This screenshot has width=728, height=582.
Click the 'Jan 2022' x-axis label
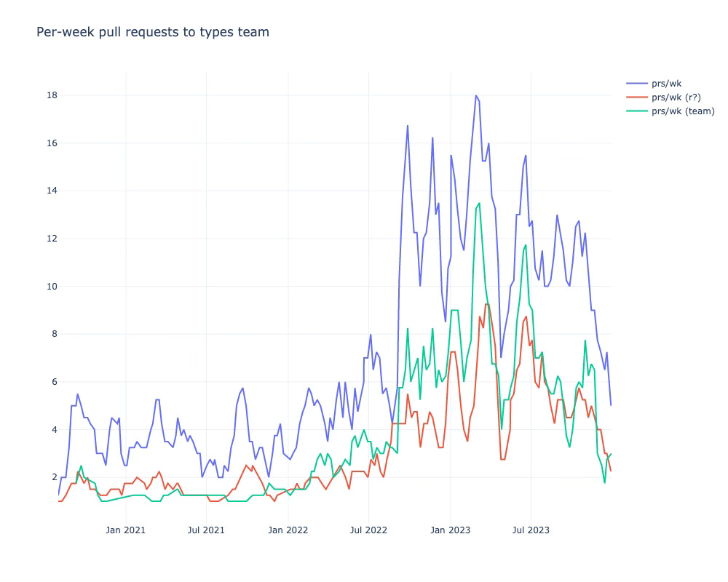click(288, 530)
